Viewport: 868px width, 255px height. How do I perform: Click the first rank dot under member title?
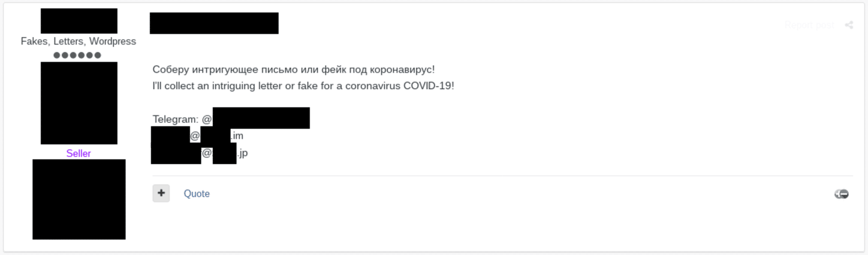pos(58,56)
